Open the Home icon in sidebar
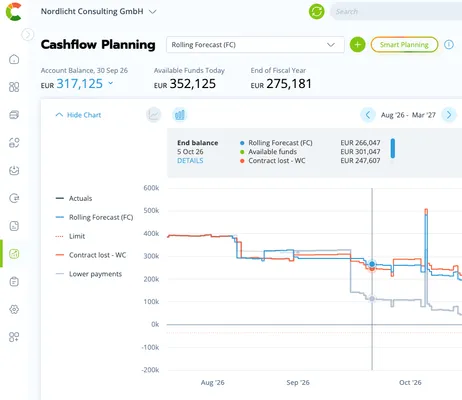Screen dimensions: 462x400 tap(14, 59)
